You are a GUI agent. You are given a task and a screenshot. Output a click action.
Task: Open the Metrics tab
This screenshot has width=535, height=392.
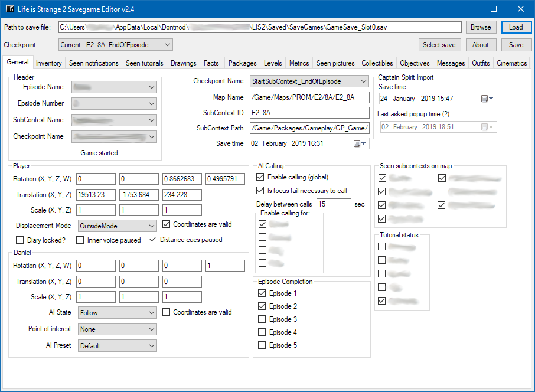(x=299, y=63)
